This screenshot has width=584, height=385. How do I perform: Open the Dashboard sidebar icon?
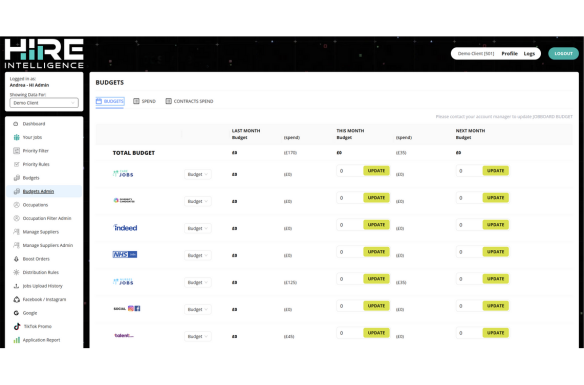(x=16, y=124)
